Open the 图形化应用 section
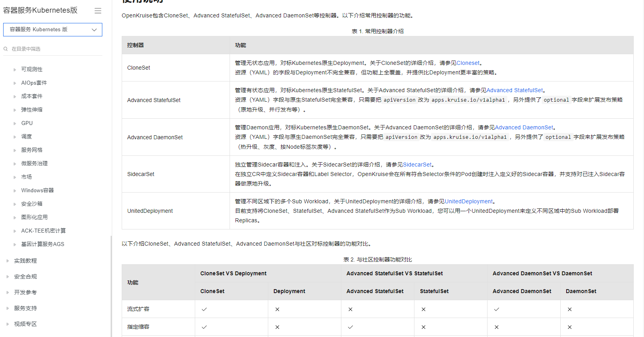Screen dimensions: 644x337 click(x=34, y=217)
